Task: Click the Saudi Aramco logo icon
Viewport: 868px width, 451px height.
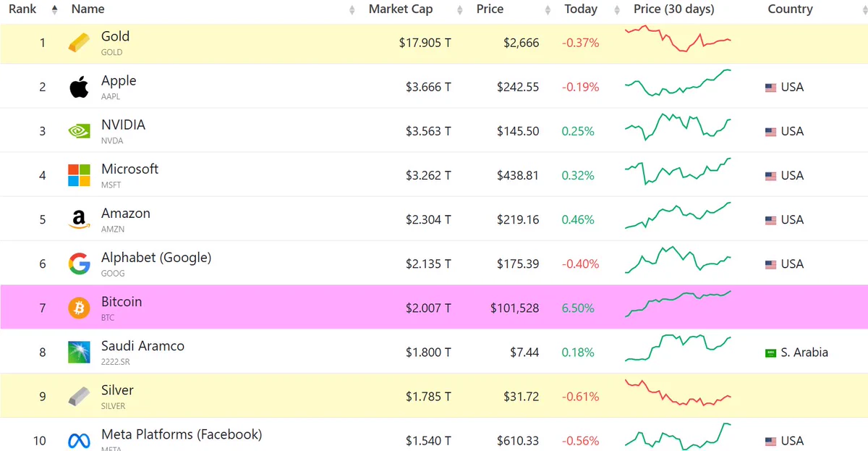Action: click(x=80, y=353)
